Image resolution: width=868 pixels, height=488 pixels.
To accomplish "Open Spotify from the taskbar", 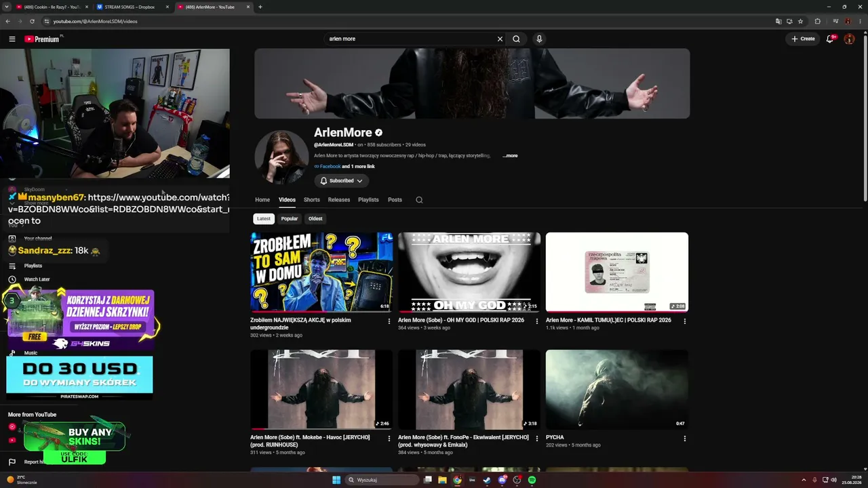I will click(532, 480).
